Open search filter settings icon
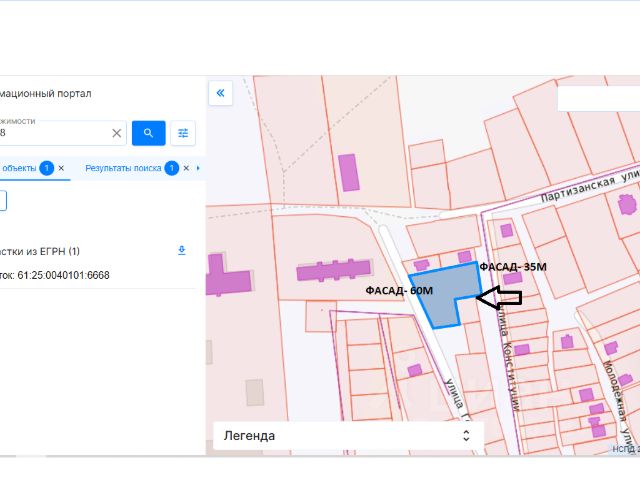The width and height of the screenshot is (640, 480). click(183, 133)
